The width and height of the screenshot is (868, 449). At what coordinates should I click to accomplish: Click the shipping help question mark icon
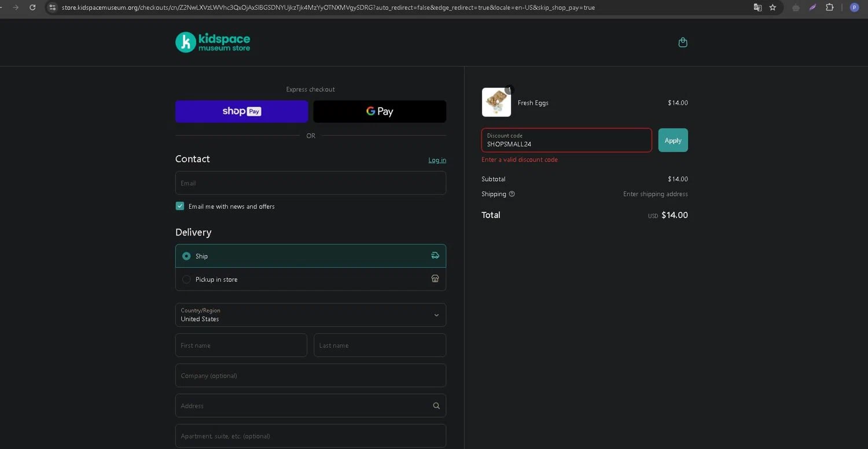pyautogui.click(x=512, y=194)
